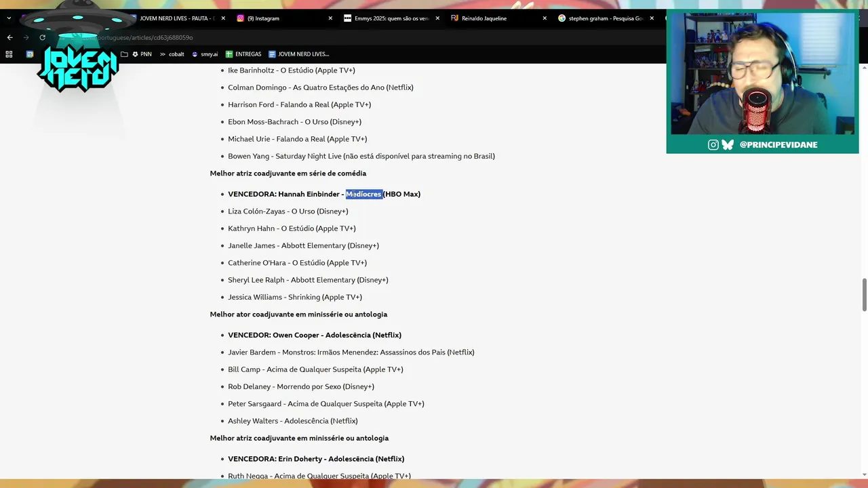Reload the page with the refresh icon
This screenshot has width=868, height=488.
(42, 37)
